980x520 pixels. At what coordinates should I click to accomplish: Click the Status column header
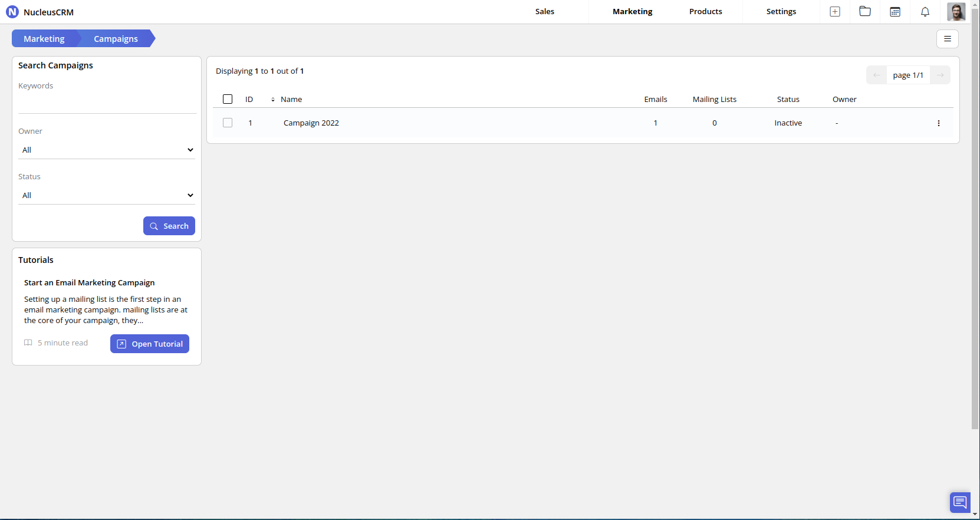point(788,100)
